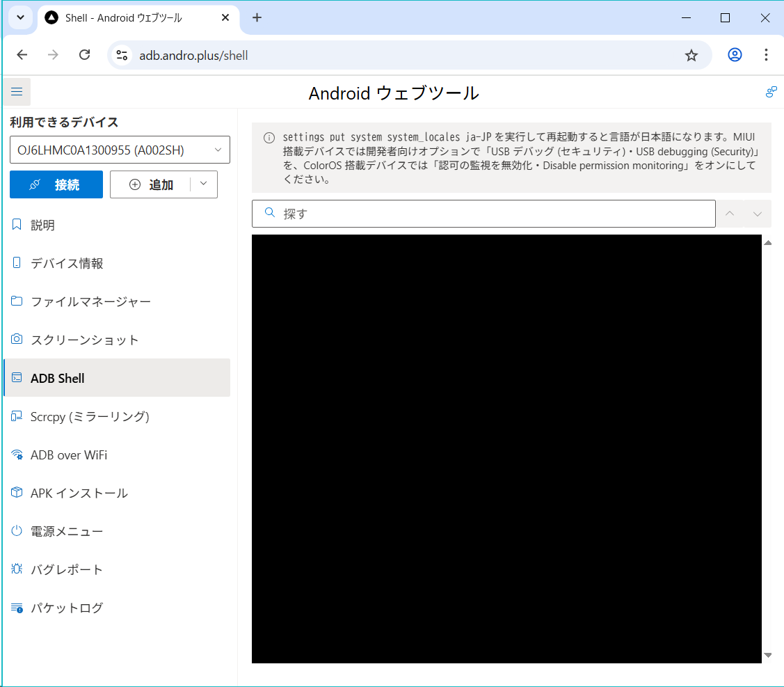Click the ADB over WiFi icon
784x687 pixels.
pyautogui.click(x=17, y=455)
